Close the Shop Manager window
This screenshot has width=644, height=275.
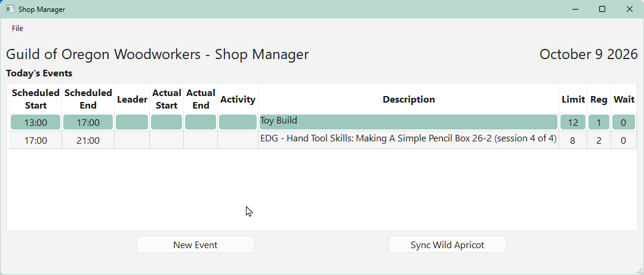629,9
